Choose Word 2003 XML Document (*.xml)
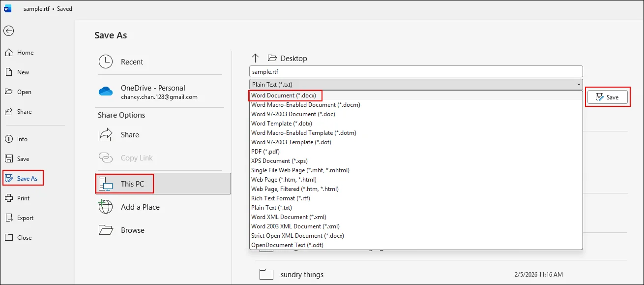This screenshot has height=285, width=644. click(x=416, y=226)
